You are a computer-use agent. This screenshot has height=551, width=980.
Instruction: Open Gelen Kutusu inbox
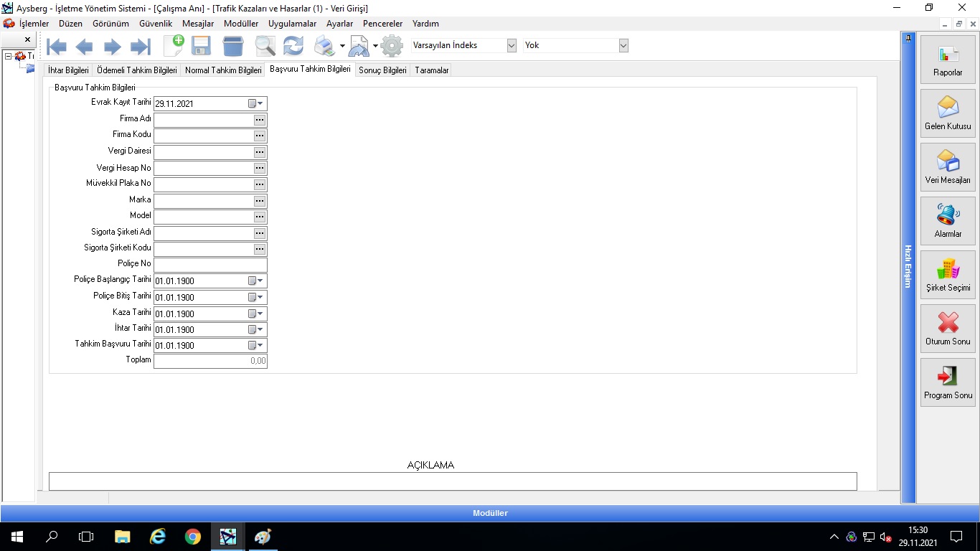click(948, 114)
